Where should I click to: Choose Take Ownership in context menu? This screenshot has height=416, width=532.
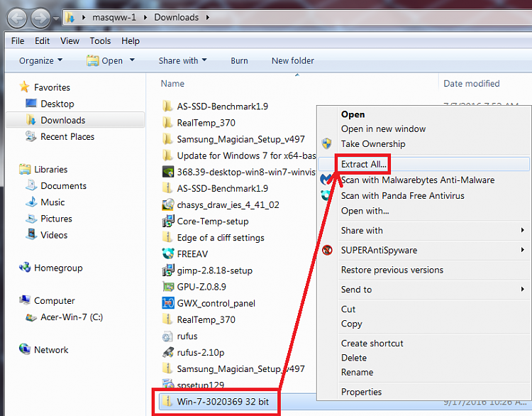point(373,144)
